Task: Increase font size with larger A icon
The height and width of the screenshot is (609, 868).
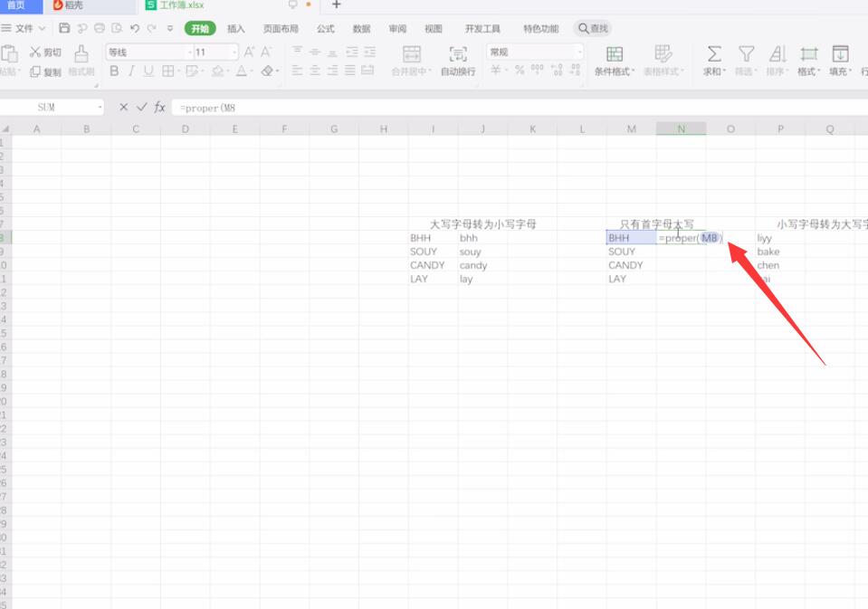Action: [249, 52]
